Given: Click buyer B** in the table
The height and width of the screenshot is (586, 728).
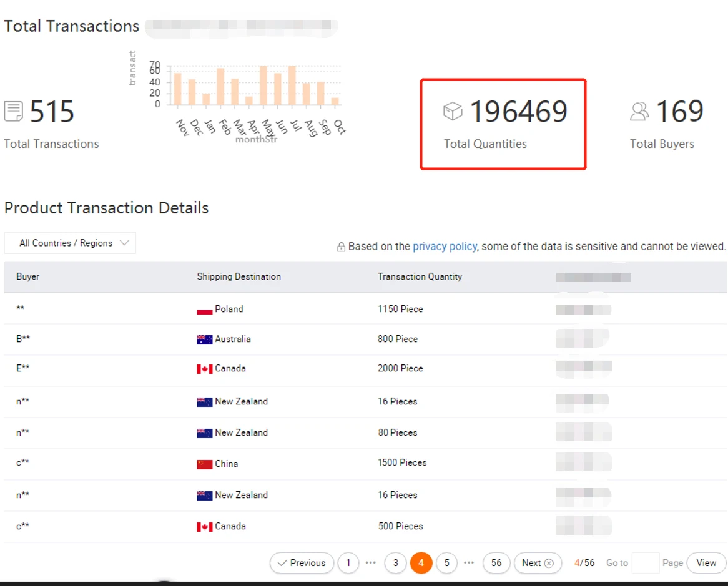Looking at the screenshot, I should click(x=22, y=339).
